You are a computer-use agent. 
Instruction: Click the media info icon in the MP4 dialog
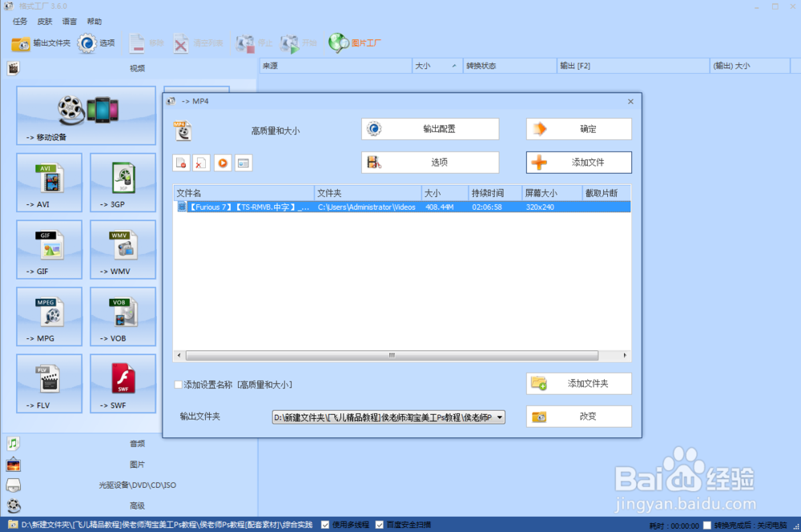[x=244, y=163]
